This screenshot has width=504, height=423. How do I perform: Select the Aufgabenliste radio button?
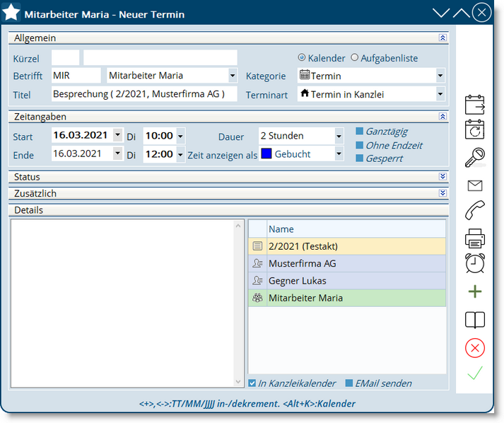(x=354, y=57)
